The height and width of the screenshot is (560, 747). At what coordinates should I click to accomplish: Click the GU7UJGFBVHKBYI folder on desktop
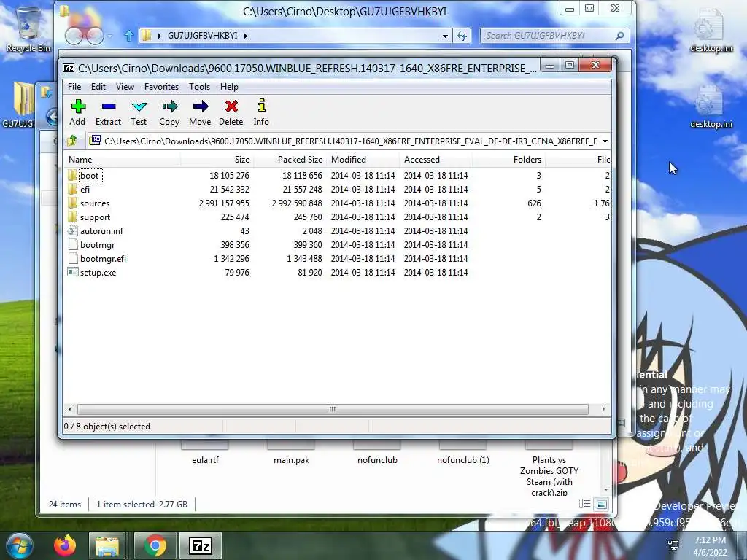[18, 106]
